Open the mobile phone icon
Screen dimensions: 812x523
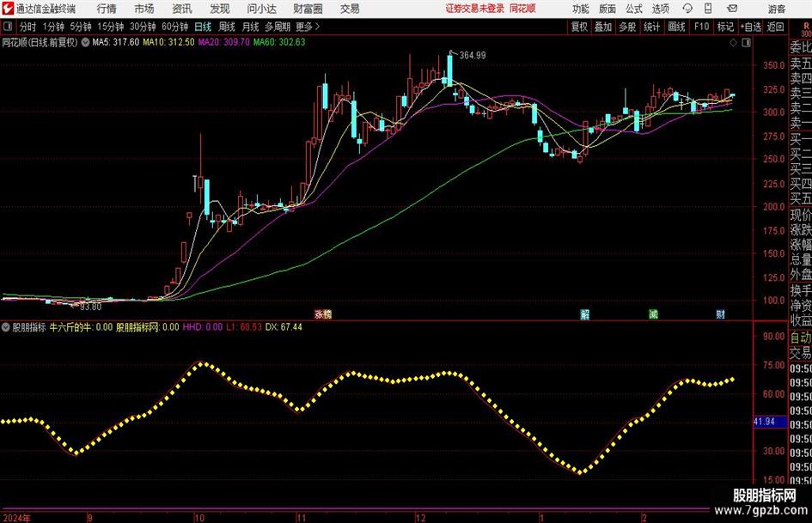(x=708, y=9)
